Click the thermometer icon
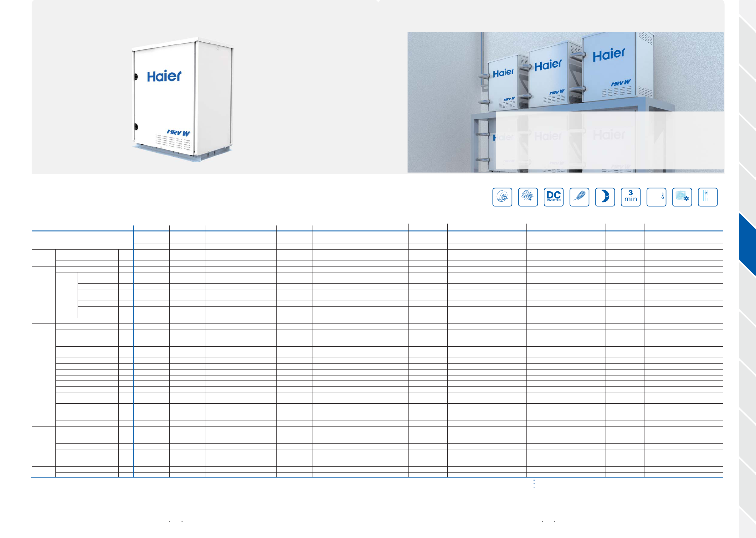 click(656, 197)
